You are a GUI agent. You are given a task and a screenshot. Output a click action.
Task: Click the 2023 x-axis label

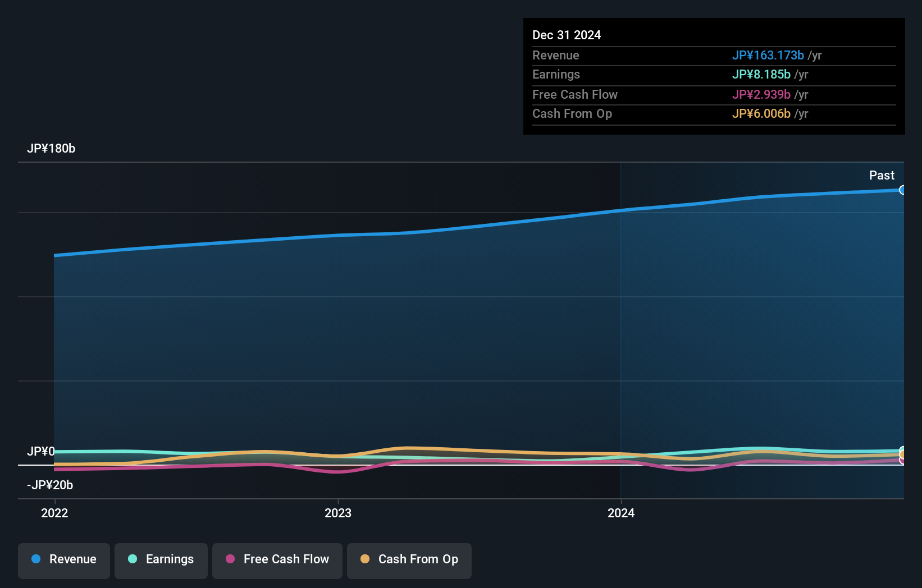pyautogui.click(x=338, y=513)
